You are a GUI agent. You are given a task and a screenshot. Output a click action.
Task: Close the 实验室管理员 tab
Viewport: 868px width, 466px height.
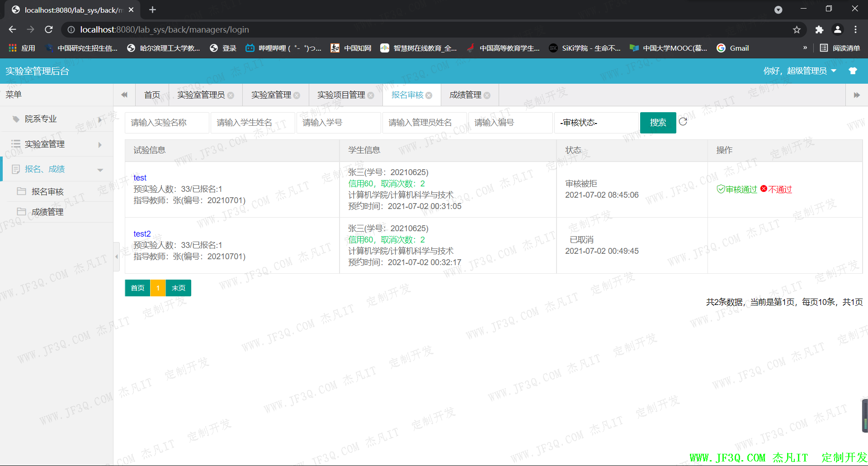point(231,95)
